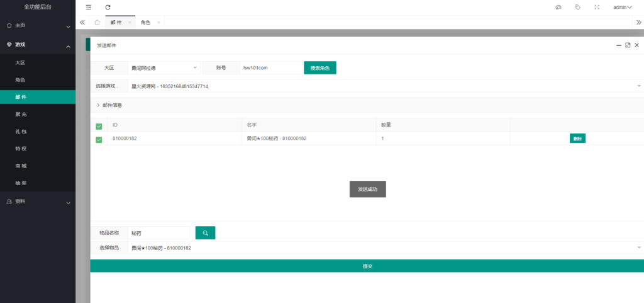Click the 账号 account input field
Screen dimensions: 644x303
[x=270, y=68]
